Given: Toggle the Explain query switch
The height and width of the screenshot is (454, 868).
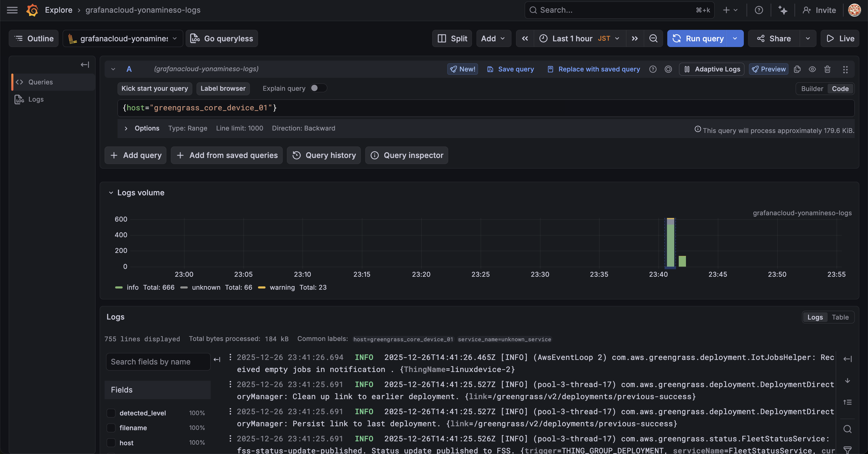Looking at the screenshot, I should tap(318, 88).
